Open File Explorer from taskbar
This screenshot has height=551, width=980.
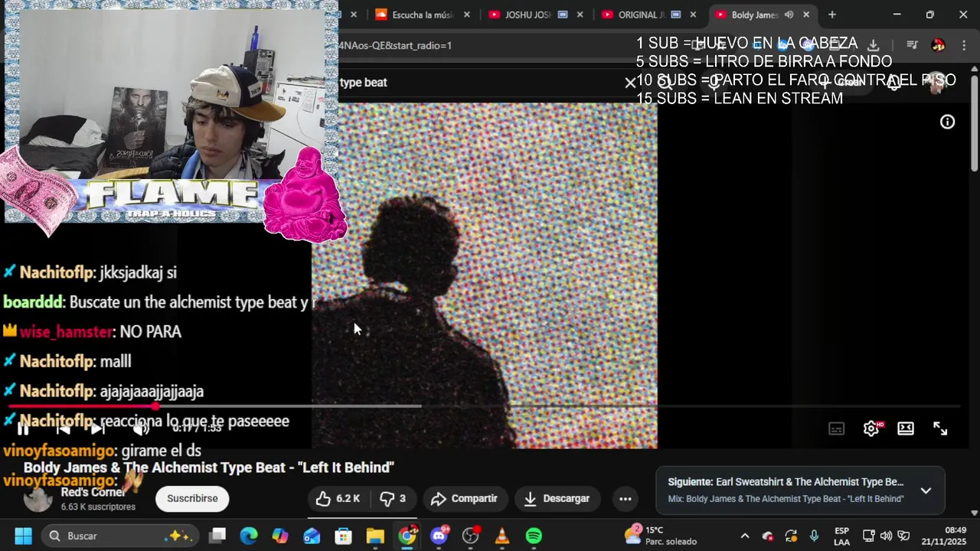[x=374, y=536]
